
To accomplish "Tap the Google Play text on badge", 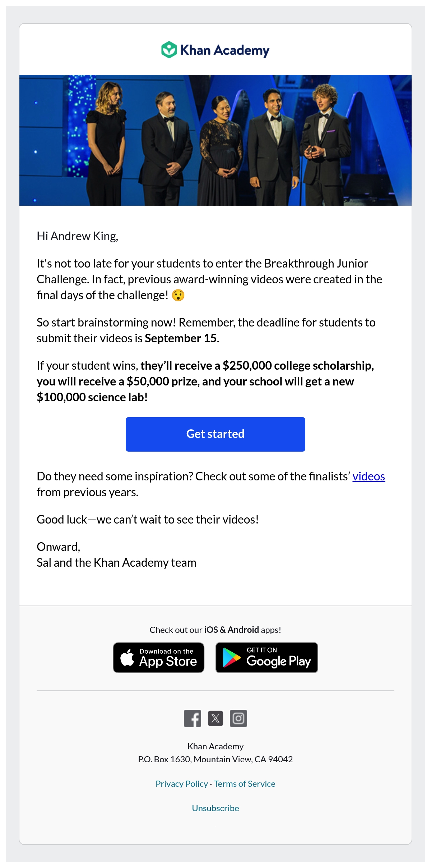I will point(278,661).
